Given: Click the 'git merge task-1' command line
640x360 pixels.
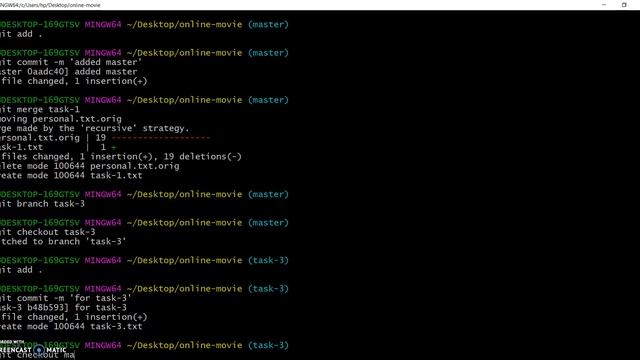Looking at the screenshot, I should [40, 109].
